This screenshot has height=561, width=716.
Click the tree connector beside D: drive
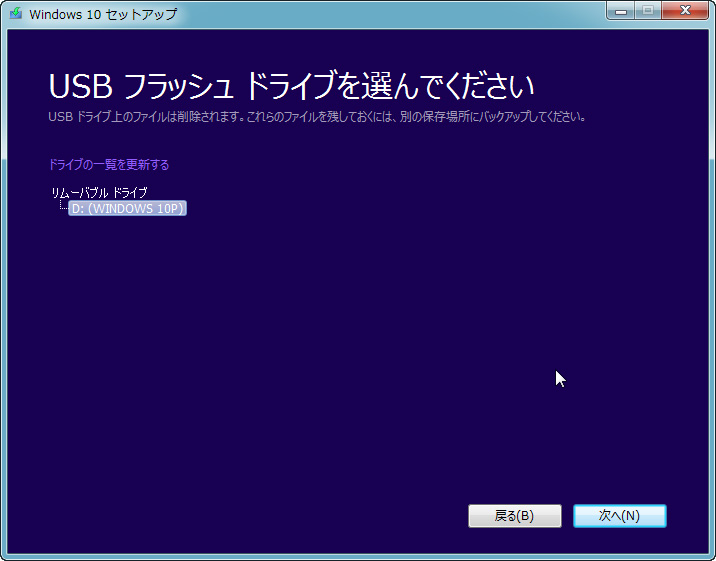click(63, 205)
